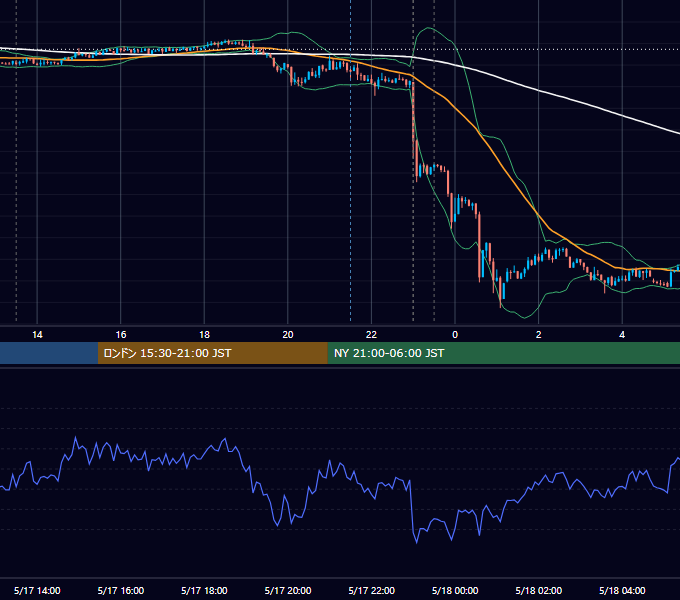680x600 pixels.
Task: Click the 20 hour axis label
Action: tap(288, 335)
